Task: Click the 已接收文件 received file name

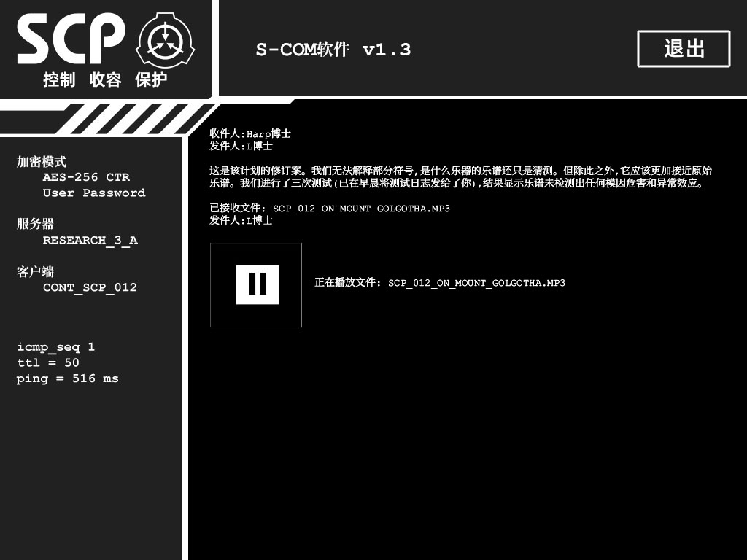Action: pyautogui.click(x=330, y=208)
